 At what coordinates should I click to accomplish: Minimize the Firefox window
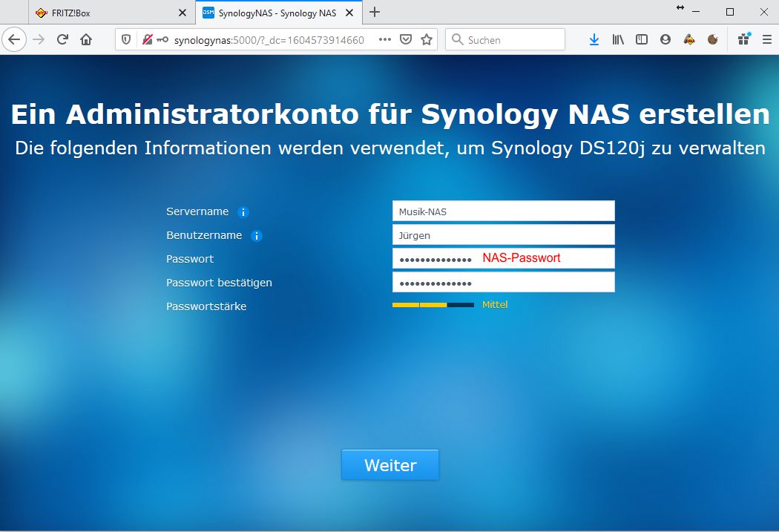696,12
